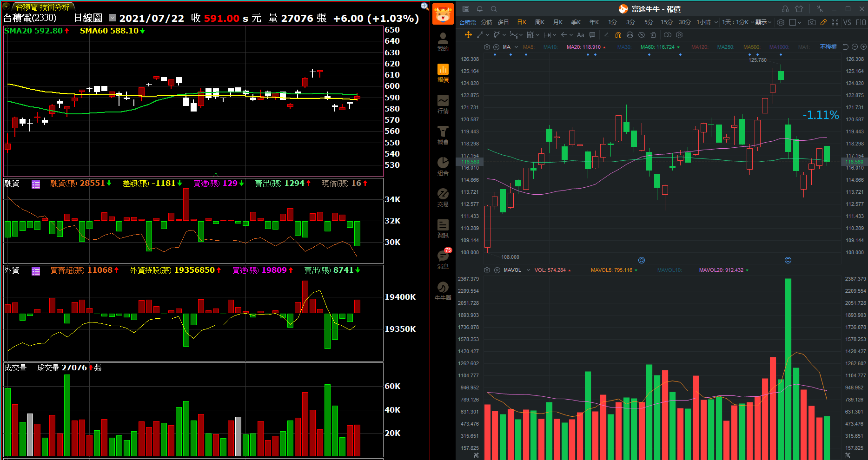Click the 不複權 adjustment link
868x460 pixels.
[x=828, y=47]
